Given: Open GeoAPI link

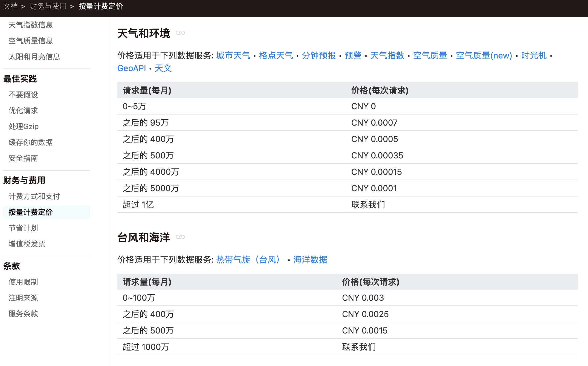Looking at the screenshot, I should (x=132, y=68).
